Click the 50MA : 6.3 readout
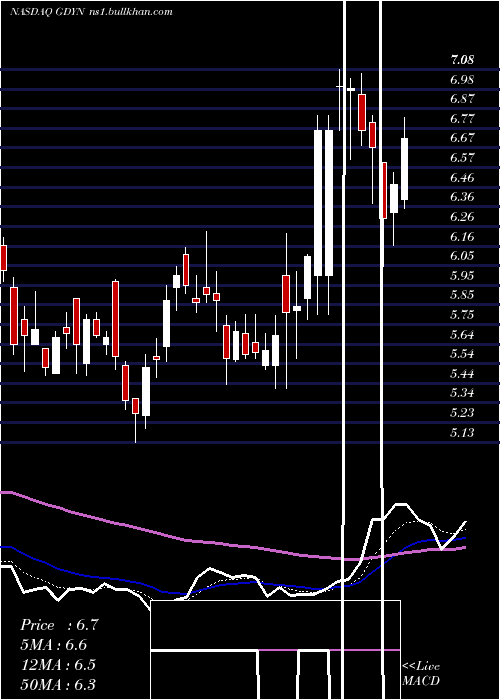The image size is (500, 700). pos(58,684)
